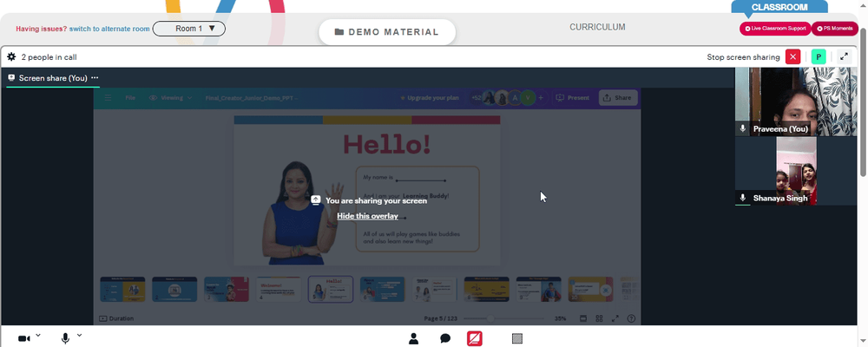Image resolution: width=868 pixels, height=347 pixels.
Task: Open grid view icon in presentation
Action: pyautogui.click(x=599, y=318)
